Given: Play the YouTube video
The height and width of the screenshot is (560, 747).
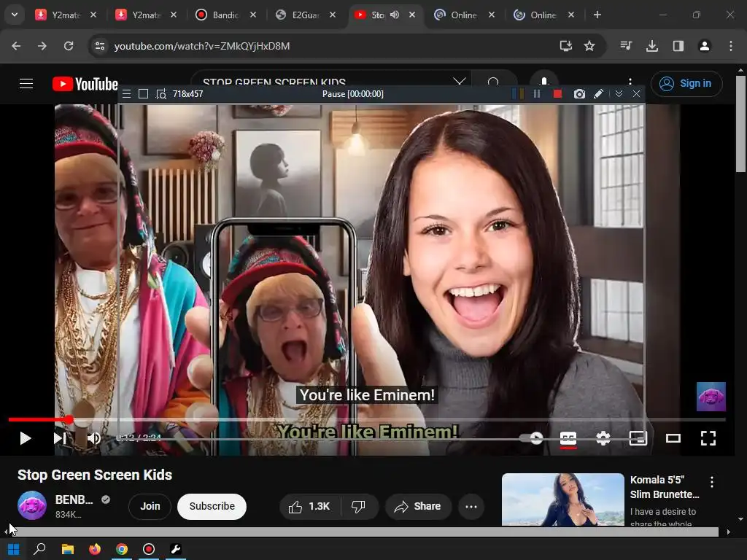Looking at the screenshot, I should (26, 438).
